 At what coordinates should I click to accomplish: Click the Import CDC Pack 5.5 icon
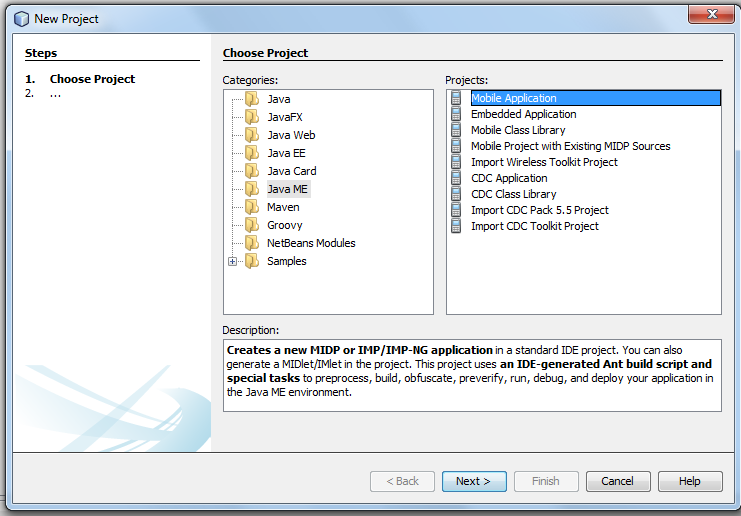coord(456,210)
